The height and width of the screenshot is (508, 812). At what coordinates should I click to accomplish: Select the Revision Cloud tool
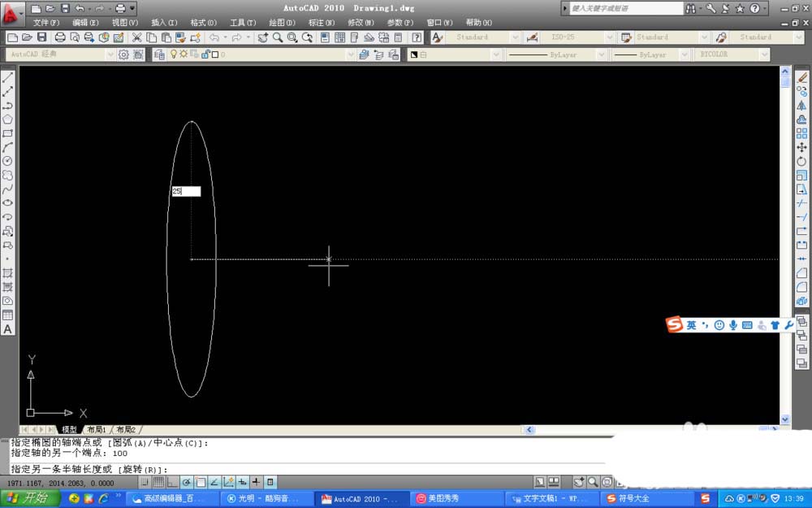pos(8,176)
